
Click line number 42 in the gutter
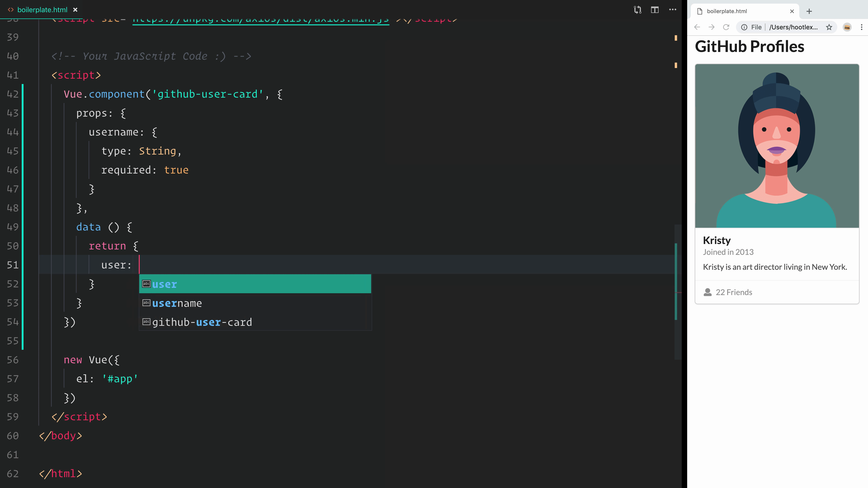pyautogui.click(x=13, y=94)
